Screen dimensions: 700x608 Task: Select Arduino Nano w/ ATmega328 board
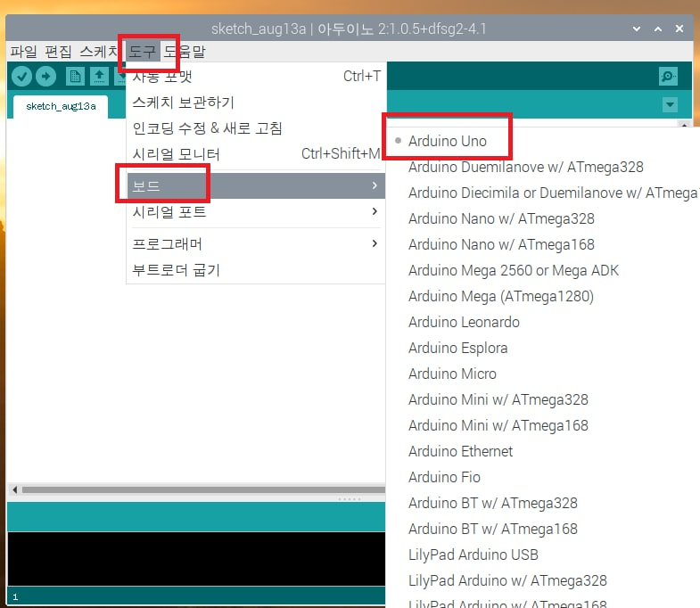(543, 218)
